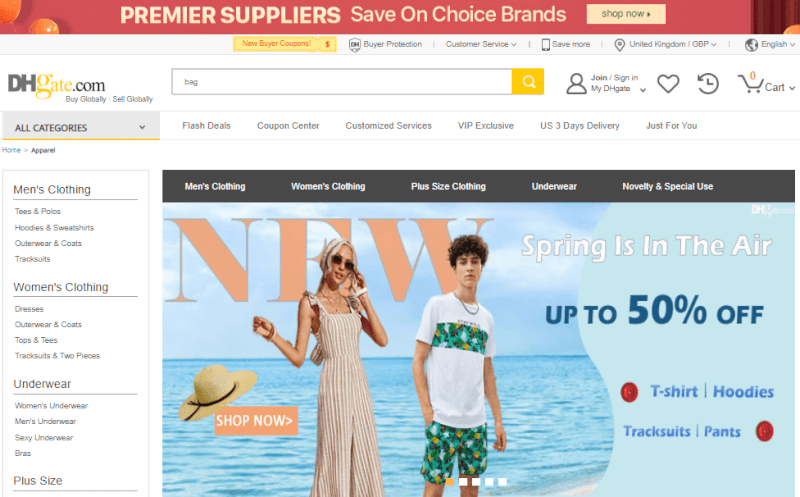Screen dimensions: 800x497
Task: Go to Flash Deals menu item
Action: pos(207,126)
